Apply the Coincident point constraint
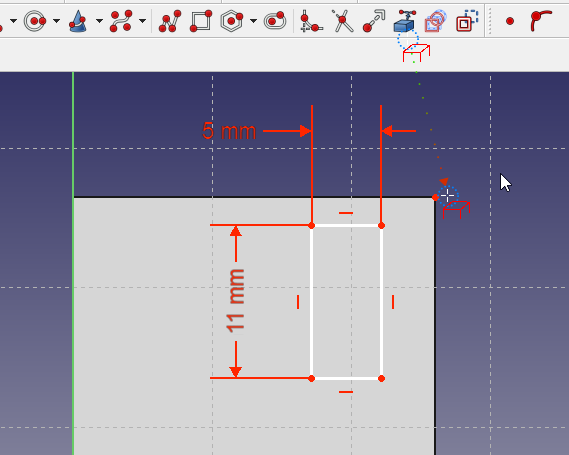Viewport: 569px width, 455px height. coord(510,21)
